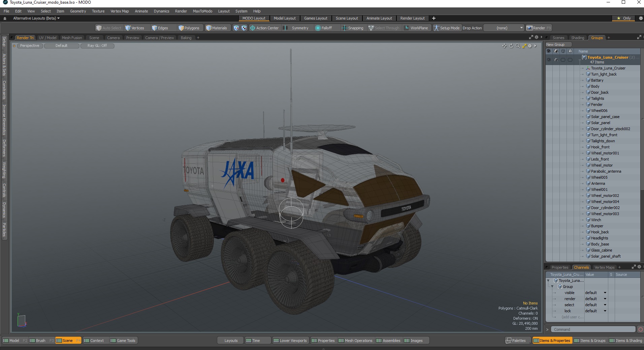Open Alternative Layouts (Beta) dropdown
644x350 pixels.
click(36, 18)
